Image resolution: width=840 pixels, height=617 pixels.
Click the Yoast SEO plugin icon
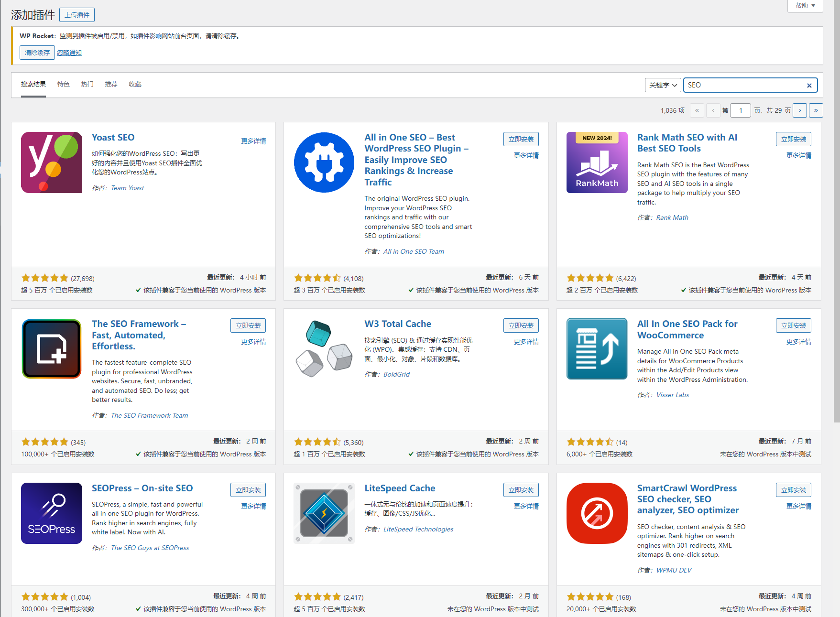[x=52, y=162]
